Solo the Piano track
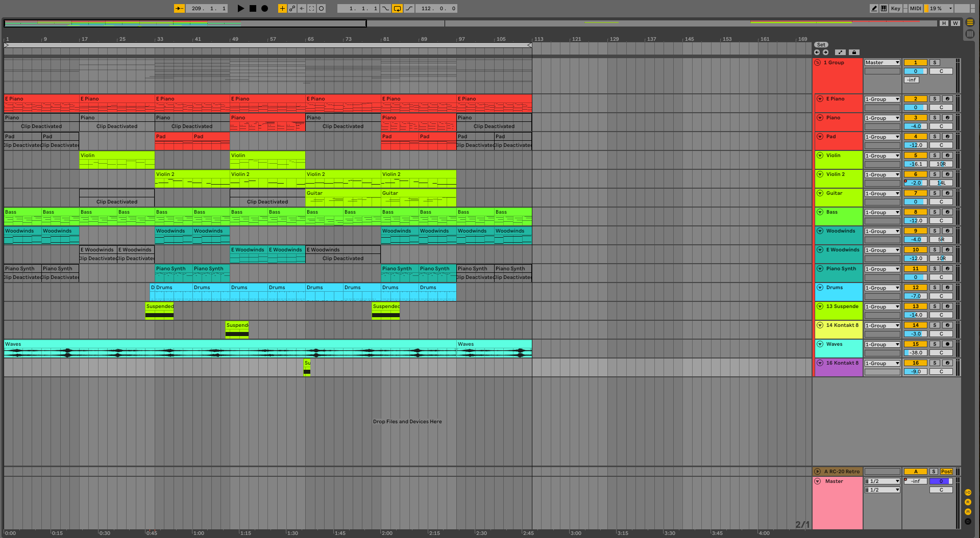The height and width of the screenshot is (538, 980). [x=935, y=118]
